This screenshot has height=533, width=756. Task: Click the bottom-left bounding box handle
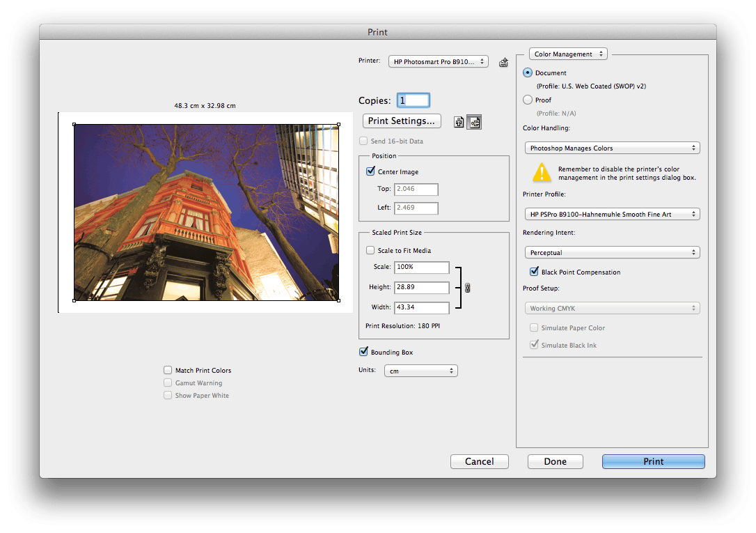pyautogui.click(x=74, y=300)
